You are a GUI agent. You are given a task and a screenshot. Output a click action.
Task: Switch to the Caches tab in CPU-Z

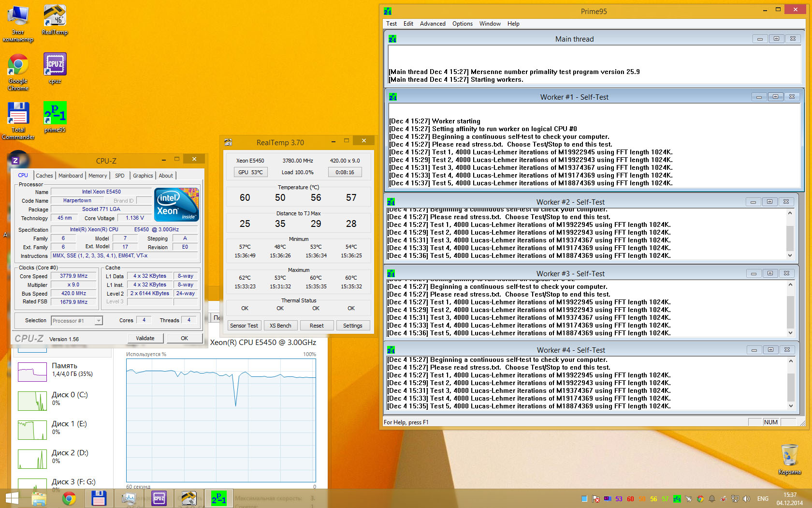(44, 176)
